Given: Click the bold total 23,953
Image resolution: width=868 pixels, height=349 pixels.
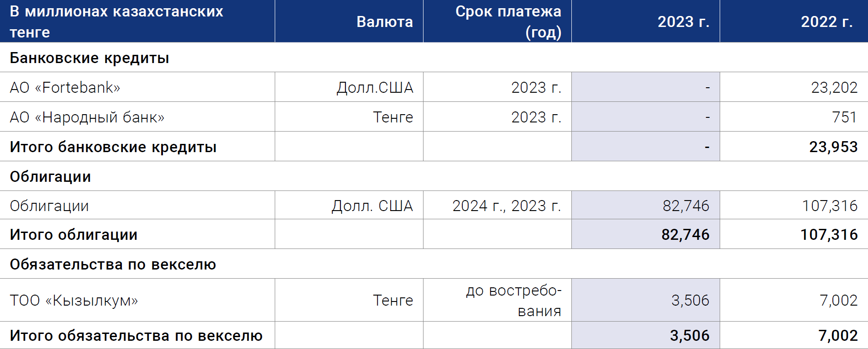Looking at the screenshot, I should pos(833,147).
